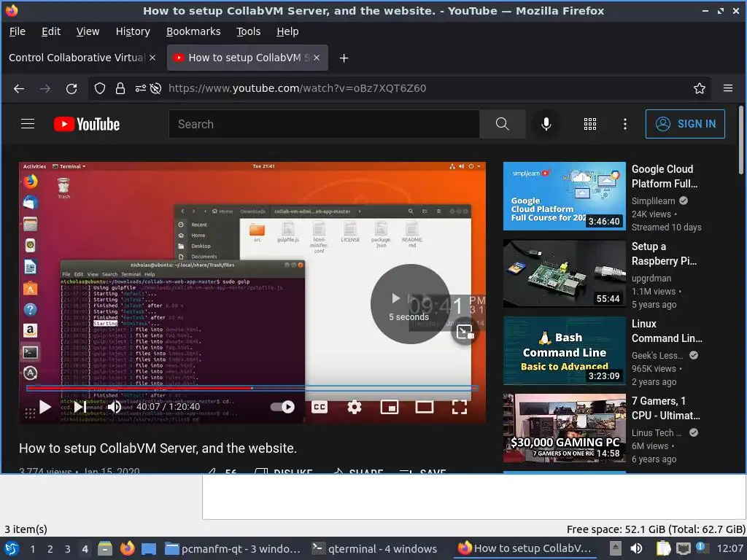Screen dimensions: 747x560
Task: Play the video
Action: tap(45, 407)
